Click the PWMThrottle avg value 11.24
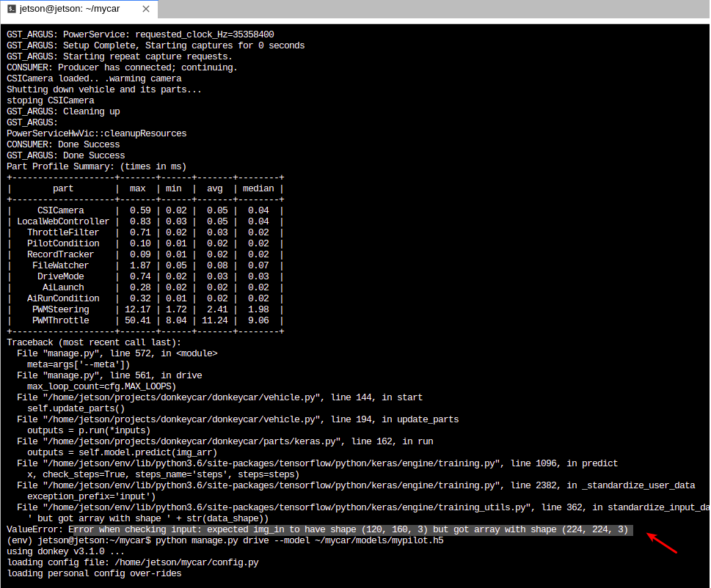 click(x=215, y=320)
